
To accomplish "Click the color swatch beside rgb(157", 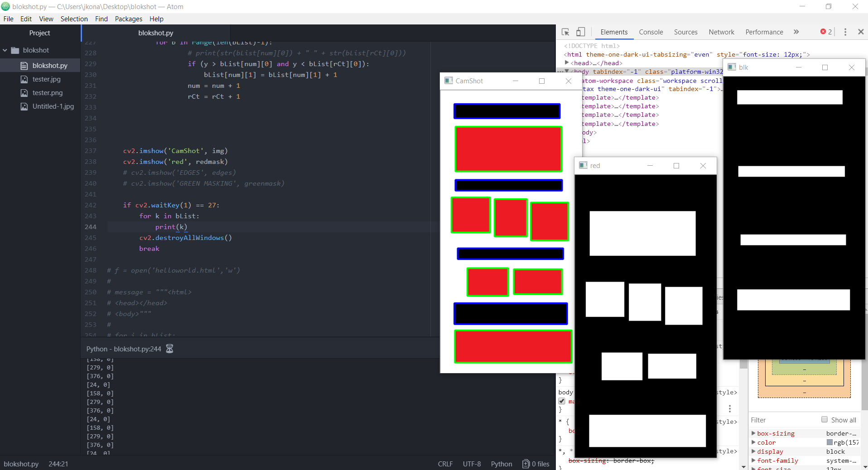I will click(829, 442).
